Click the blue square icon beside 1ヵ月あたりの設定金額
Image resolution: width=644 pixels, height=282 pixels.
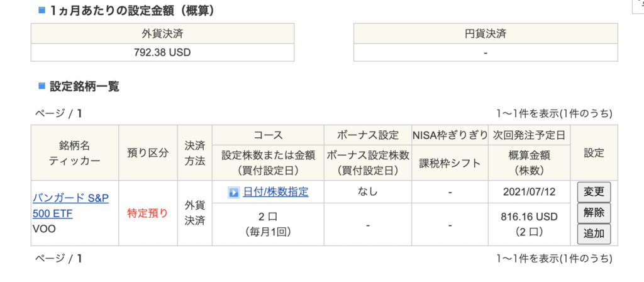pos(42,10)
